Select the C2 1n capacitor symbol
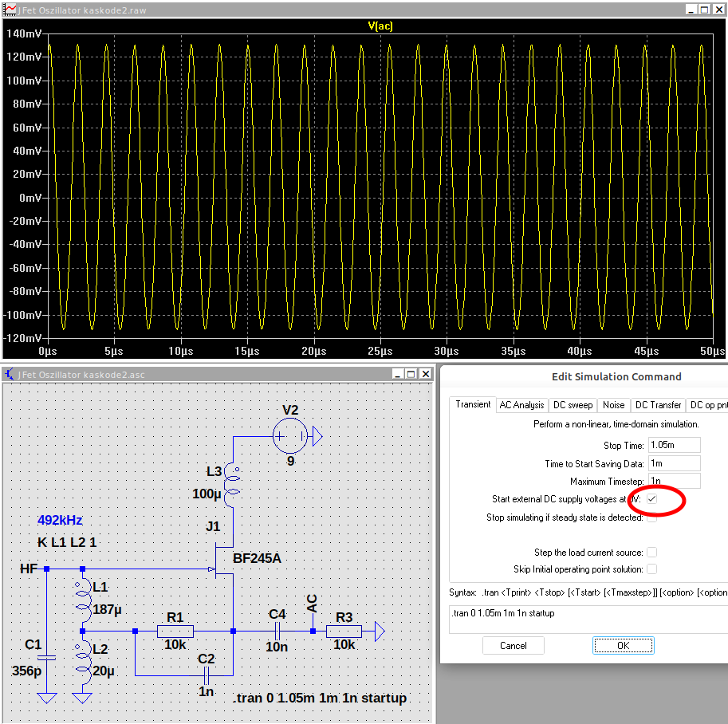 coord(206,675)
